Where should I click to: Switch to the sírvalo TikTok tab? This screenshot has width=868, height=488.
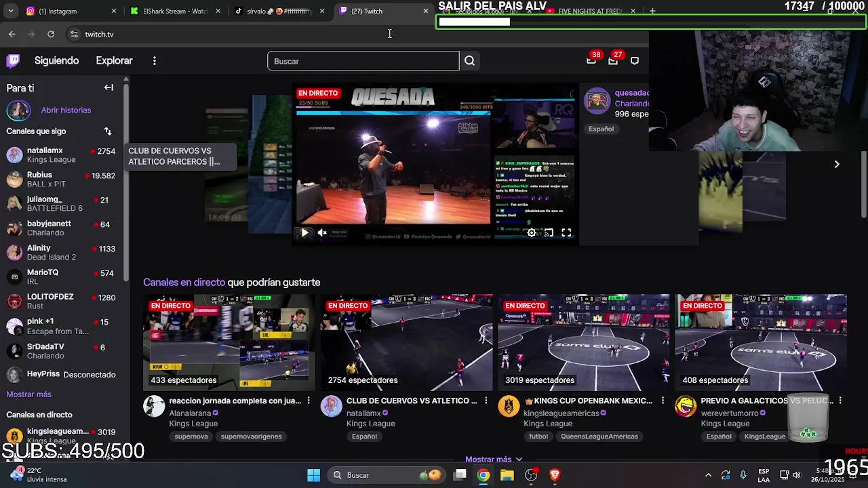[278, 11]
